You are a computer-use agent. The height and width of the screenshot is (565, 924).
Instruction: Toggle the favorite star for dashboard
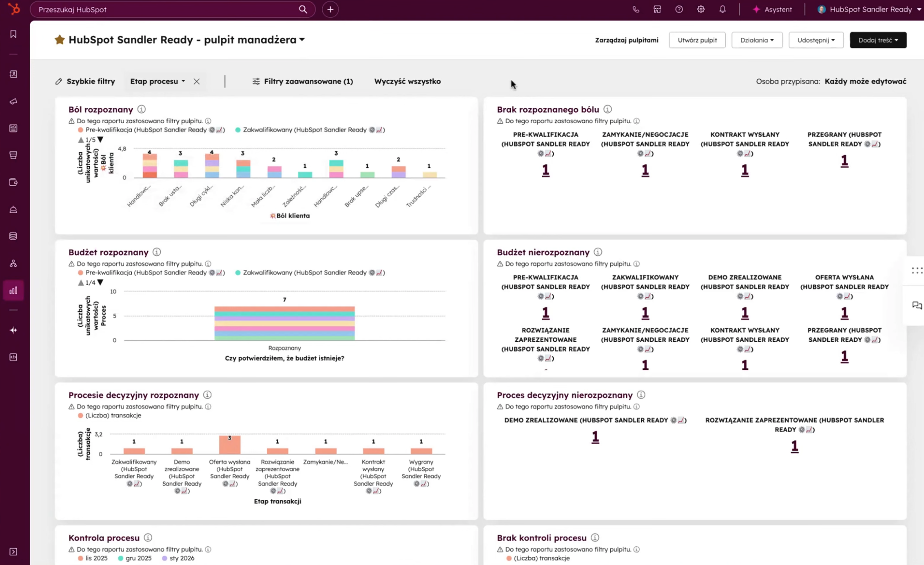(59, 40)
